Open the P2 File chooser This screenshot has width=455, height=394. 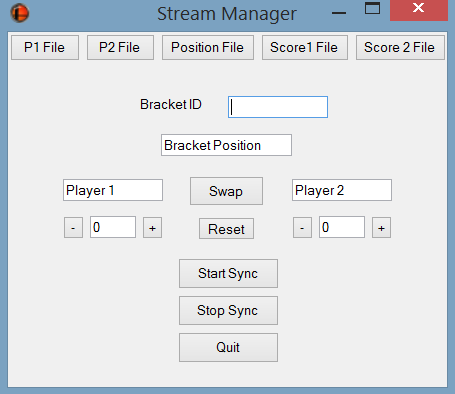click(120, 48)
